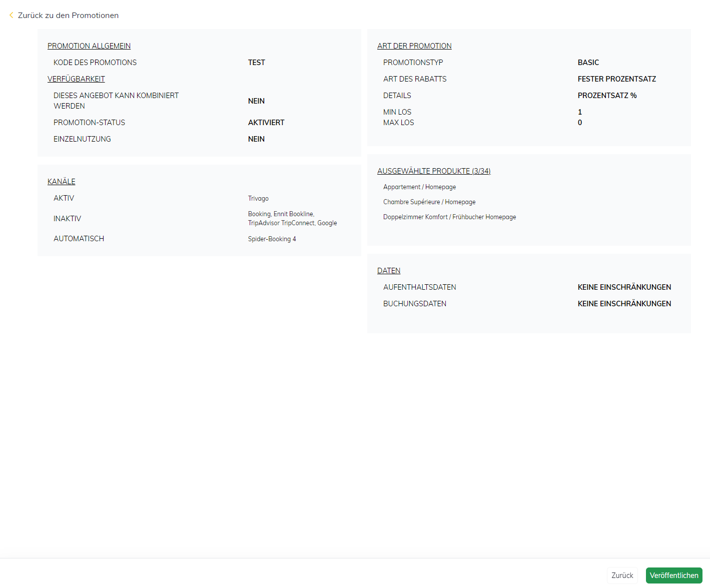
Task: Click the active channel Trivago
Action: 258,199
